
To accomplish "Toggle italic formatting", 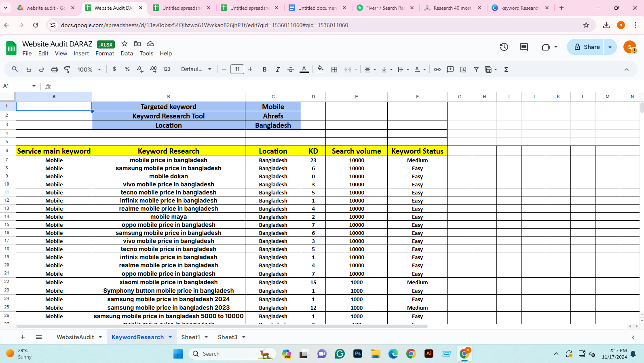I will 277,70.
